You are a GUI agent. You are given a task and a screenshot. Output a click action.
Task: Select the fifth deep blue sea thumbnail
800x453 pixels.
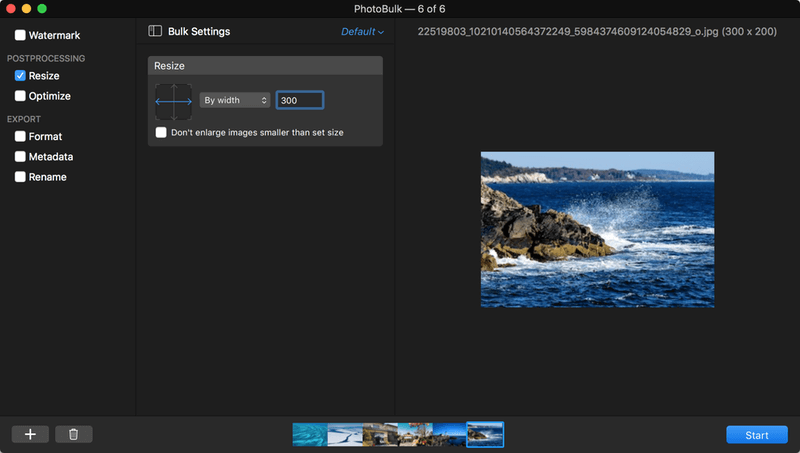pyautogui.click(x=449, y=435)
